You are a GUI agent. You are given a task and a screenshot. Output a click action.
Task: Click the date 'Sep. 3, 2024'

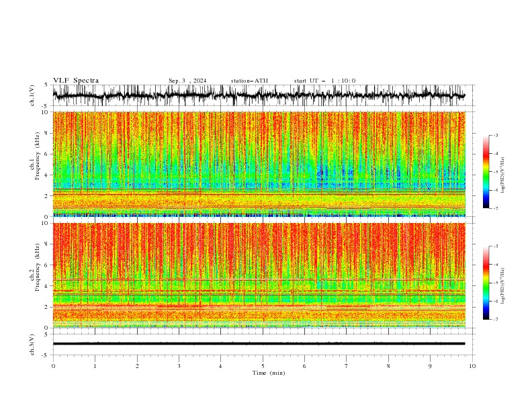tap(187, 81)
